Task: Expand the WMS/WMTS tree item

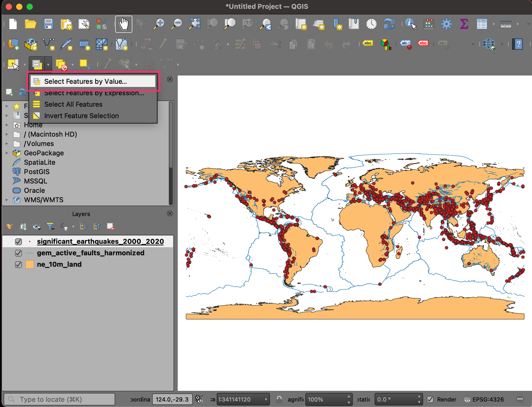Action: pyautogui.click(x=7, y=200)
